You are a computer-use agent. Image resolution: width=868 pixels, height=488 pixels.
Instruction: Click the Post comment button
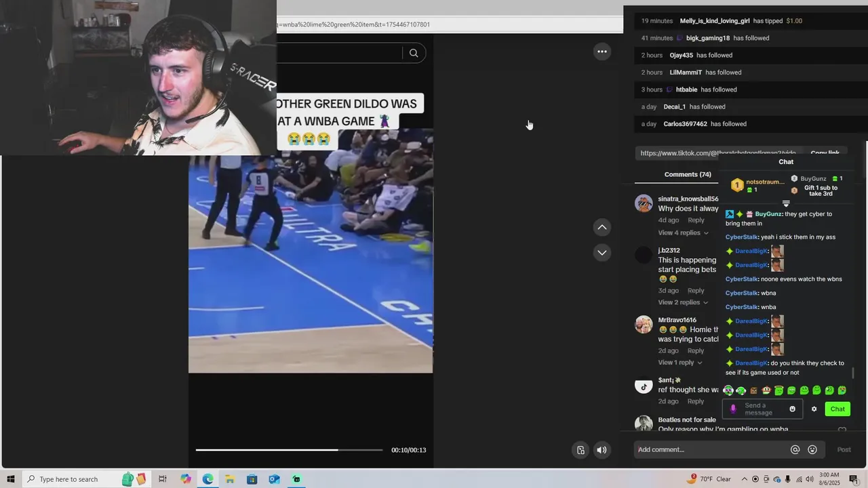[844, 449]
